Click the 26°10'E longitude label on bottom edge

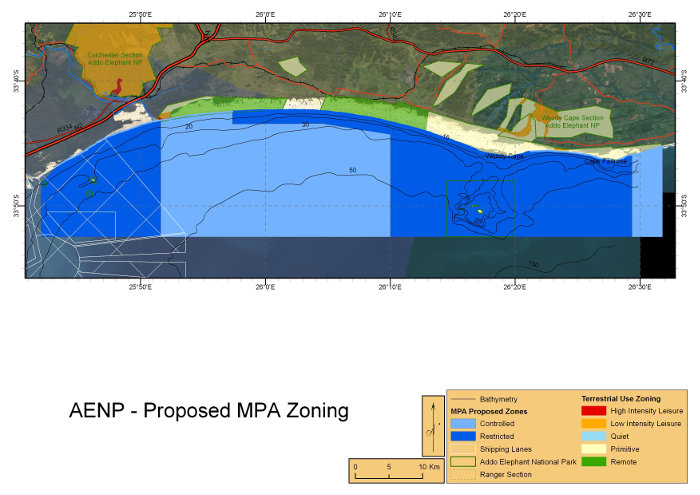click(x=390, y=287)
